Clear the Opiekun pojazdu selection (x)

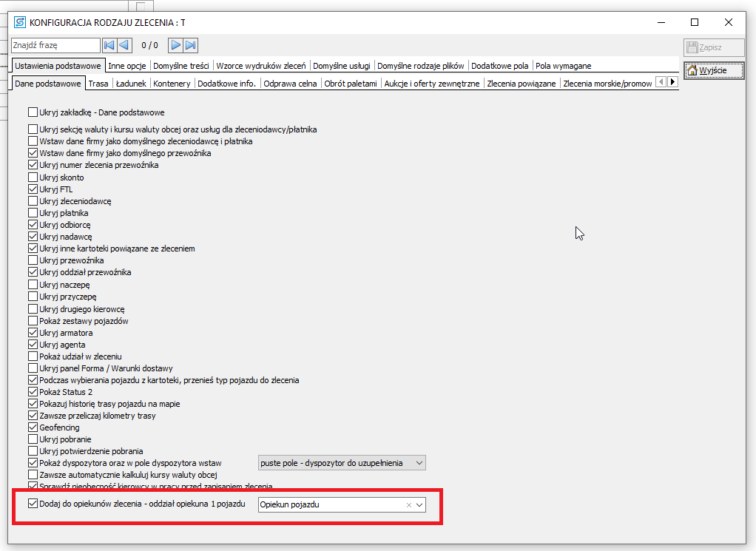coord(409,504)
